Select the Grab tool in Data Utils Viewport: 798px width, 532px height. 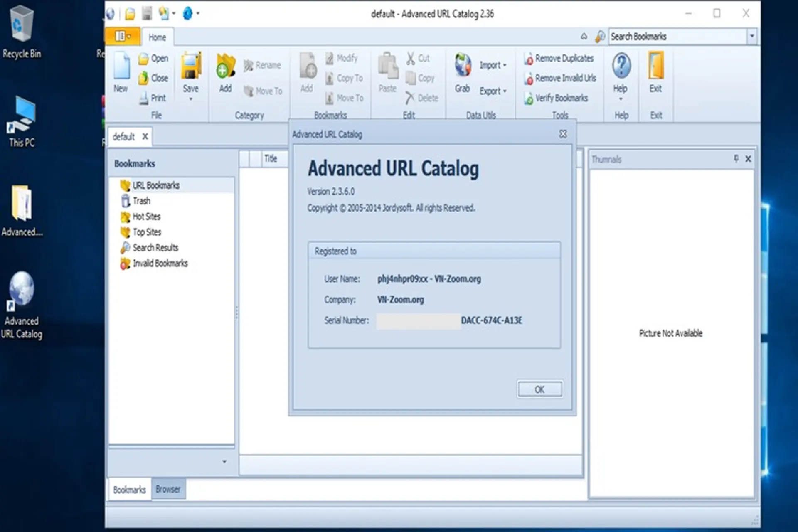coord(462,73)
